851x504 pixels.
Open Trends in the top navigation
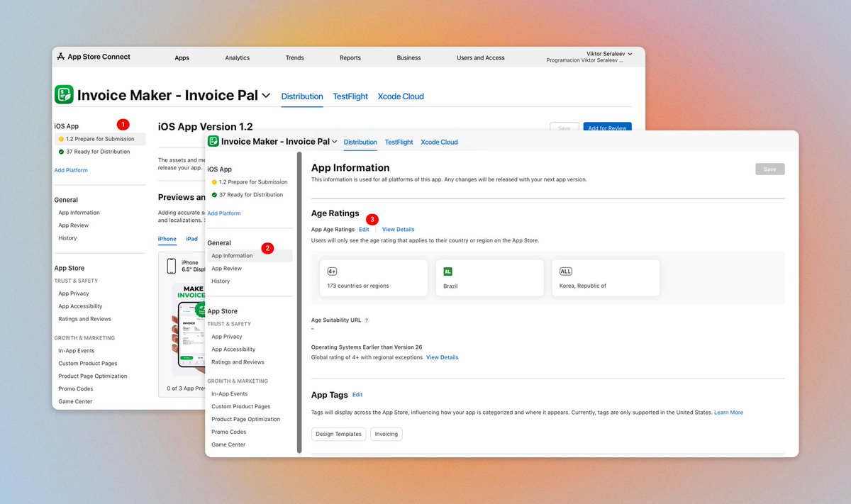point(295,58)
